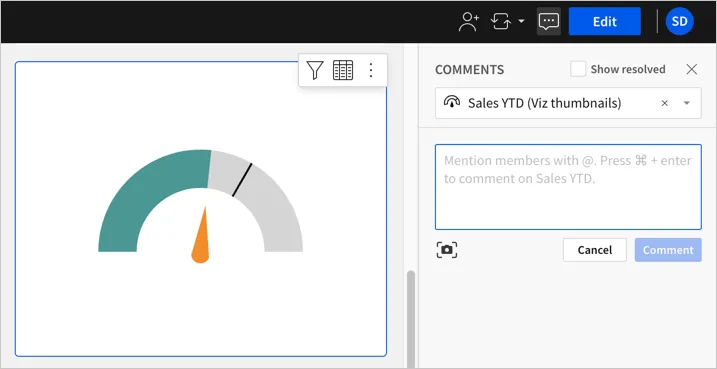Click the screenshot capture camera icon
This screenshot has height=369, width=717.
pos(447,250)
